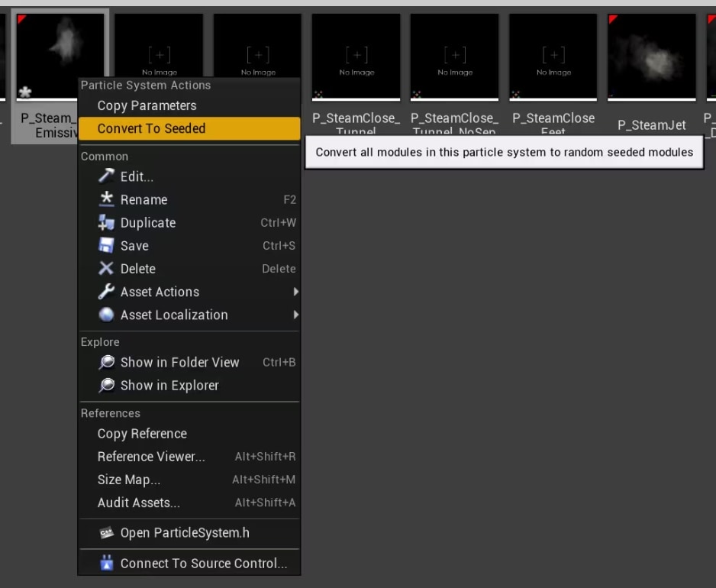The width and height of the screenshot is (716, 588).
Task: Click the Asset Actions wrench icon
Action: pyautogui.click(x=106, y=292)
